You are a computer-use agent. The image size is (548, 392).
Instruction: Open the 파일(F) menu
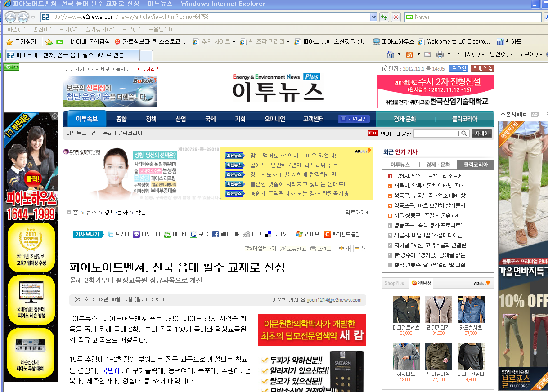[x=16, y=30]
